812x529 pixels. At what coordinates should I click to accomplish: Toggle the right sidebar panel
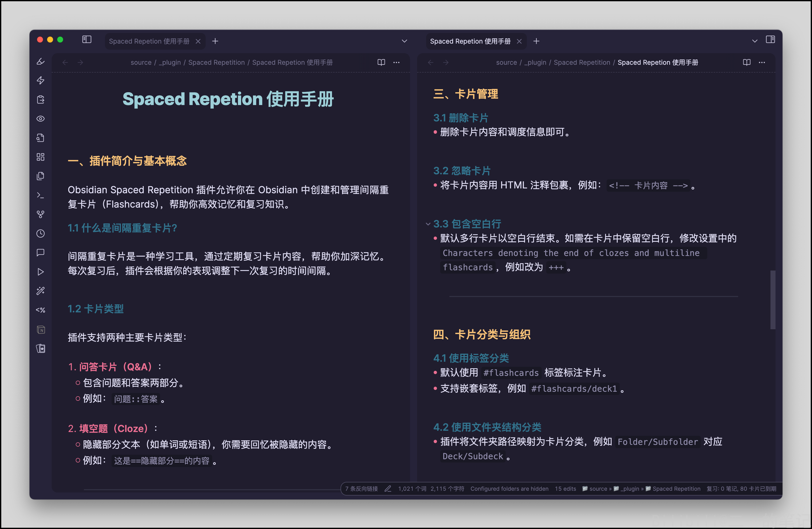(x=770, y=40)
